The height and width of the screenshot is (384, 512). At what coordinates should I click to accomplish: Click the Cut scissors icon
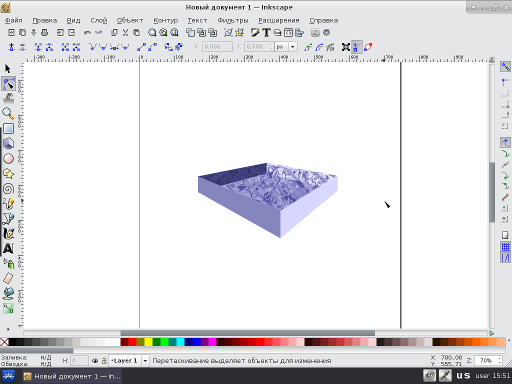[x=125, y=33]
